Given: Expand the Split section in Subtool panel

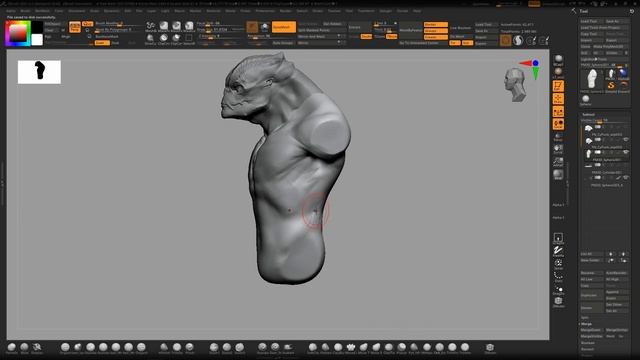Looking at the screenshot, I should coord(585,317).
